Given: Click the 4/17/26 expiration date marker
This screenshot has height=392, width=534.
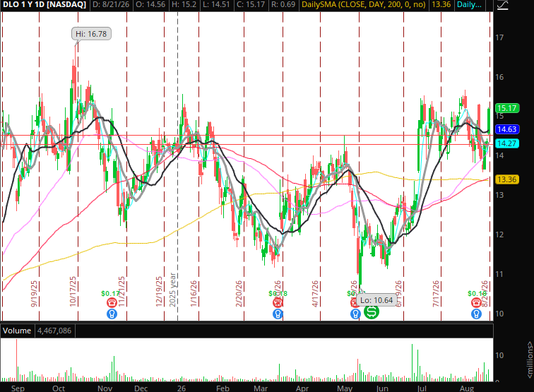Looking at the screenshot, I should tap(315, 294).
